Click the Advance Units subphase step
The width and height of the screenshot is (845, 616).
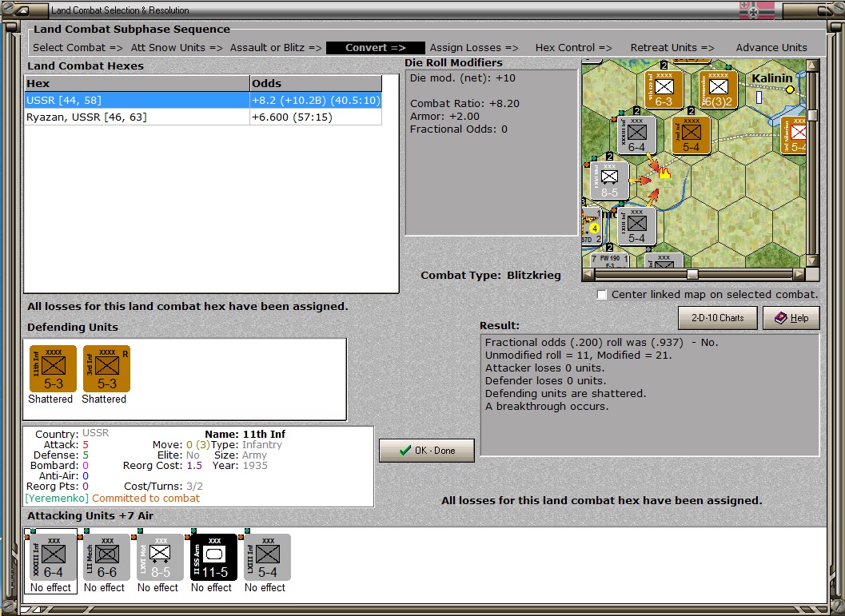771,47
